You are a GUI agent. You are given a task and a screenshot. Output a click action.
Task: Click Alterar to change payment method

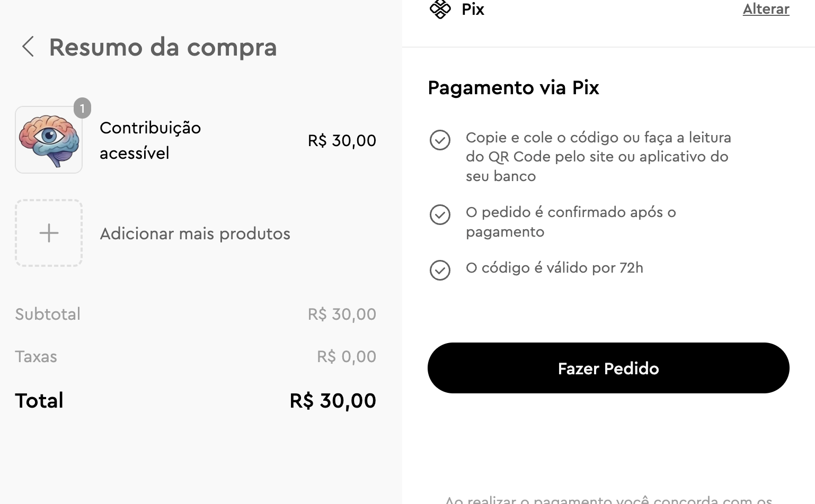766,9
